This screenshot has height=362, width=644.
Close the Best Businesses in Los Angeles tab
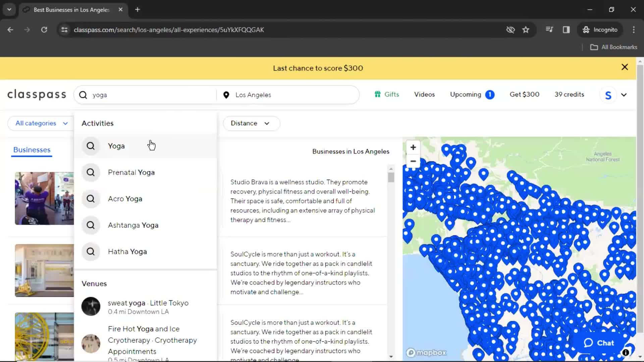pos(120,10)
